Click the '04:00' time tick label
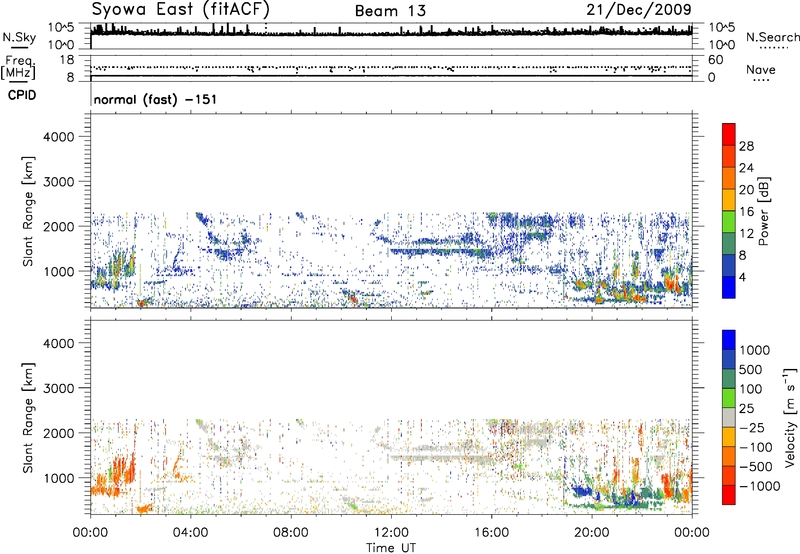 190,533
